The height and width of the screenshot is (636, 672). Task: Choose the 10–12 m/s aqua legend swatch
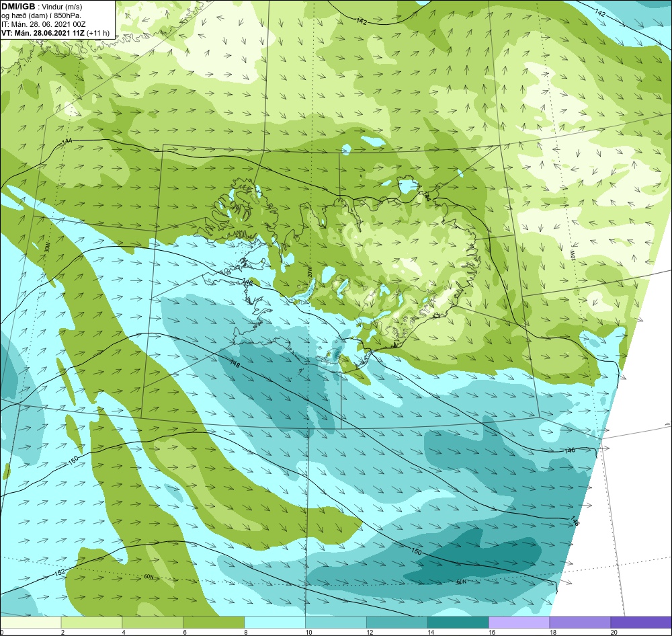pyautogui.click(x=336, y=622)
